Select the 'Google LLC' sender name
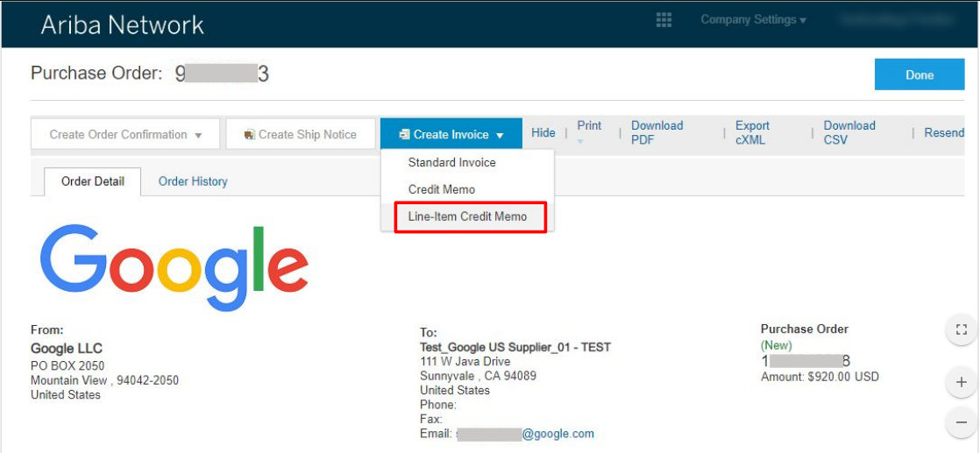Viewport: 980px width, 453px height. click(67, 349)
